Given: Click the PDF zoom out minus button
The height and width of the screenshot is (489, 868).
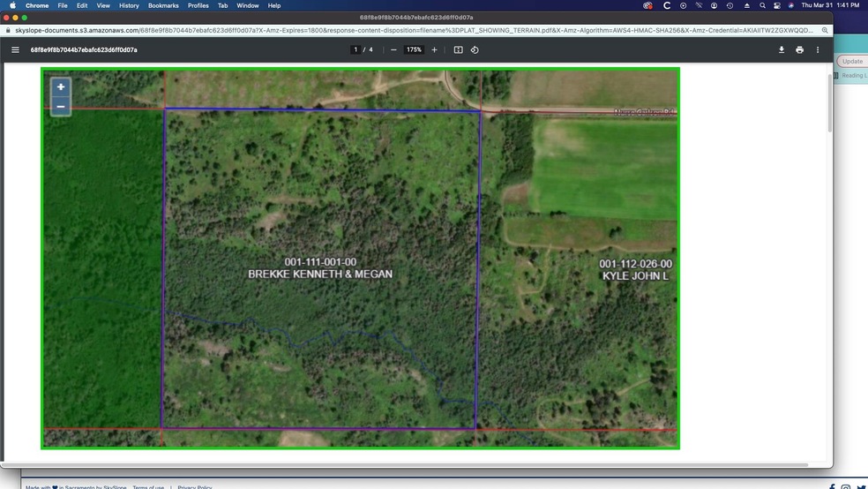Looking at the screenshot, I should pos(393,49).
